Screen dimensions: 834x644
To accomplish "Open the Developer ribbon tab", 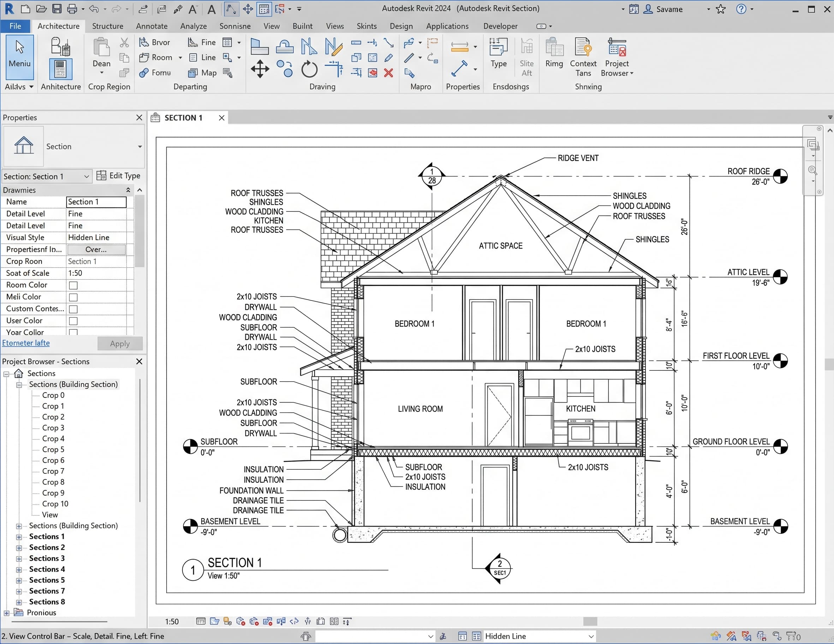I will [500, 26].
